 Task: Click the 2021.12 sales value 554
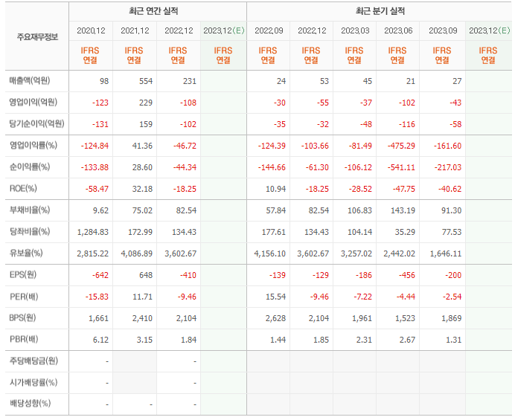pos(146,81)
